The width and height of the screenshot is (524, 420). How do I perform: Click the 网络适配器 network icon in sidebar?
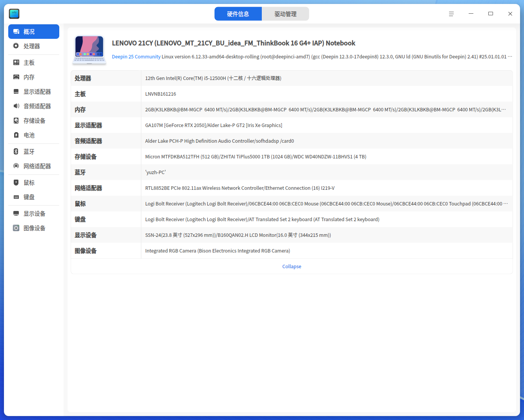[16, 166]
